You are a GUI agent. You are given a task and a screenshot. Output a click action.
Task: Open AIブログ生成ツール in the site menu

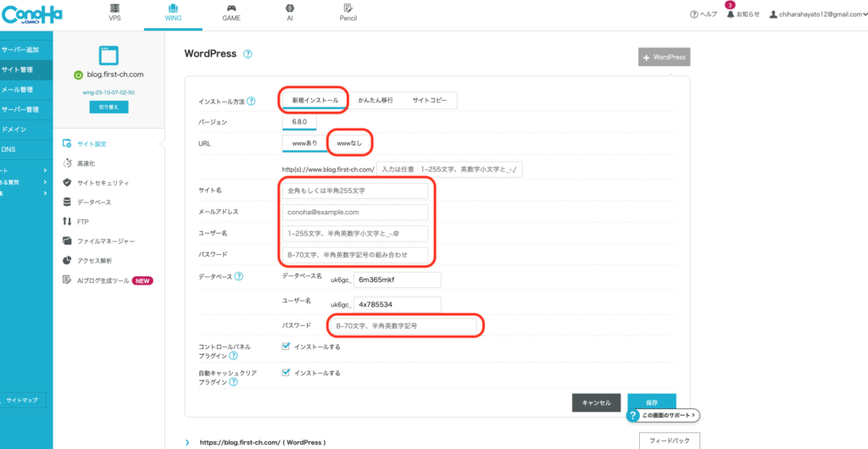point(108,281)
